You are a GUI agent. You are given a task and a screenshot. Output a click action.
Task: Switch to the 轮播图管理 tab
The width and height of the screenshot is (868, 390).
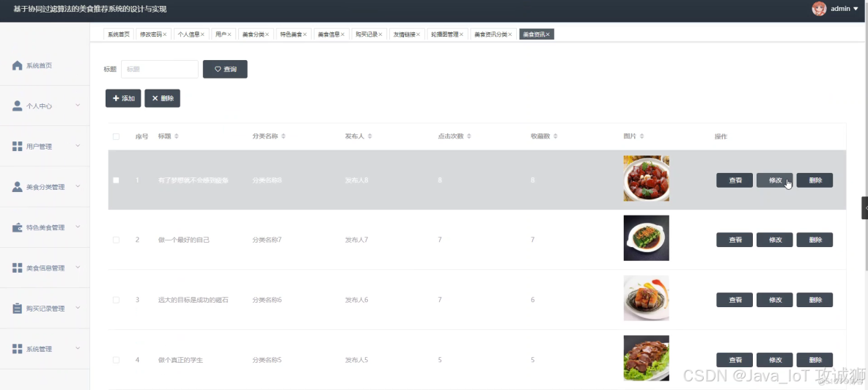pos(448,34)
